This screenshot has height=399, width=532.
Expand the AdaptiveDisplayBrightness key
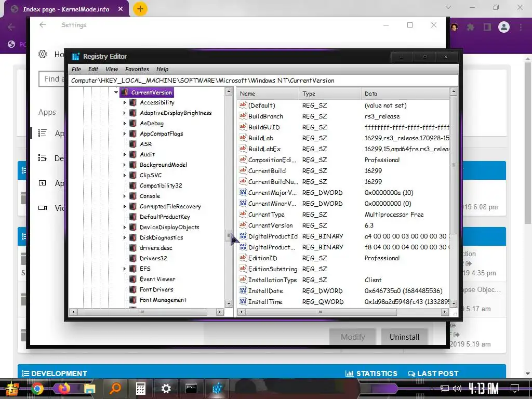pyautogui.click(x=125, y=113)
